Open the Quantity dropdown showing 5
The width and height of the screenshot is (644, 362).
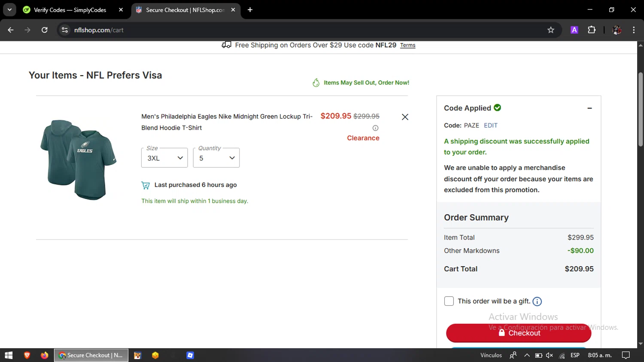tap(216, 158)
